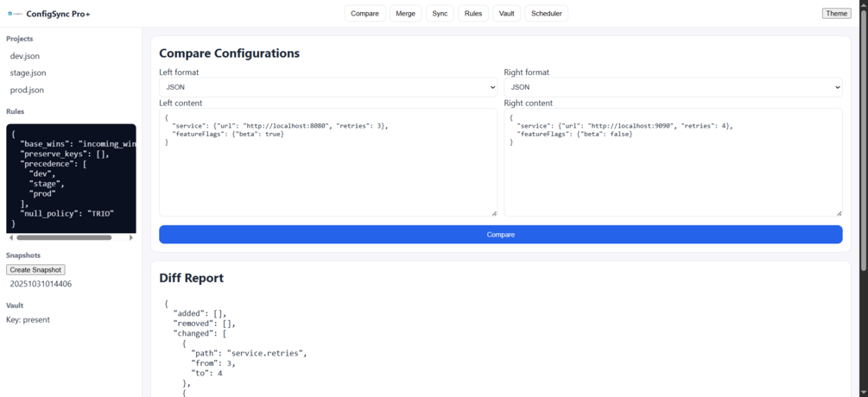868x397 pixels.
Task: Click left scroll arrow under Rules panel
Action: point(11,237)
